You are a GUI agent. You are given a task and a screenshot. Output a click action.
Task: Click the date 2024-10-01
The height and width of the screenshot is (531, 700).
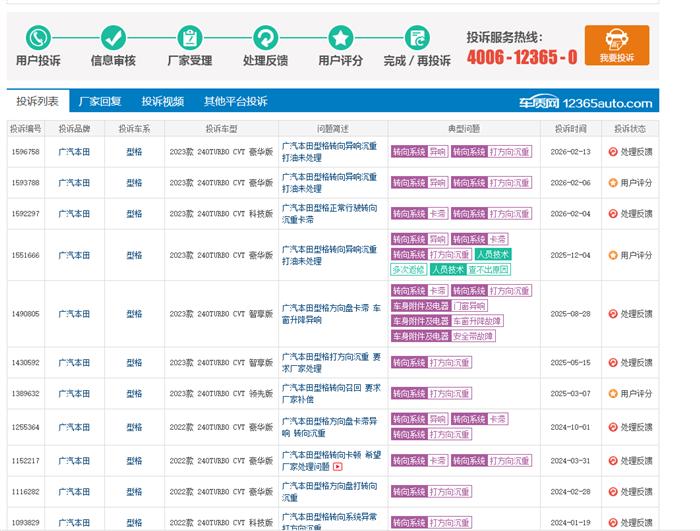point(571,427)
